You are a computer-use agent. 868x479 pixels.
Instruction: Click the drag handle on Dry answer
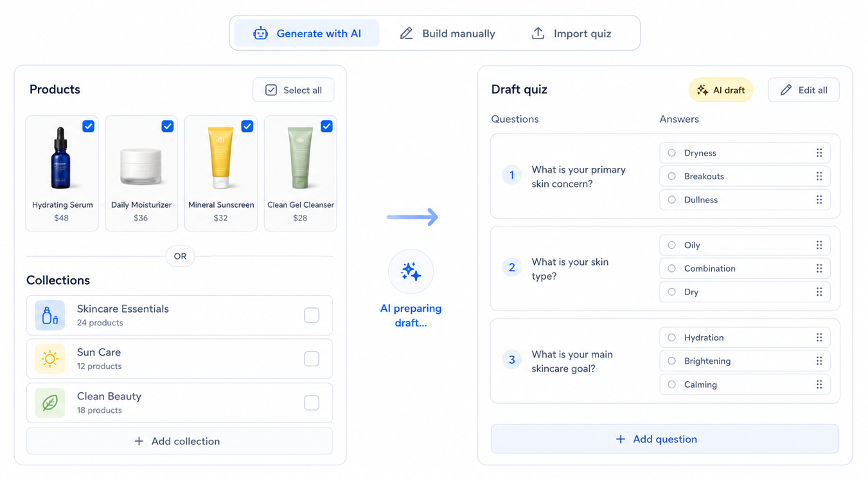click(x=819, y=292)
